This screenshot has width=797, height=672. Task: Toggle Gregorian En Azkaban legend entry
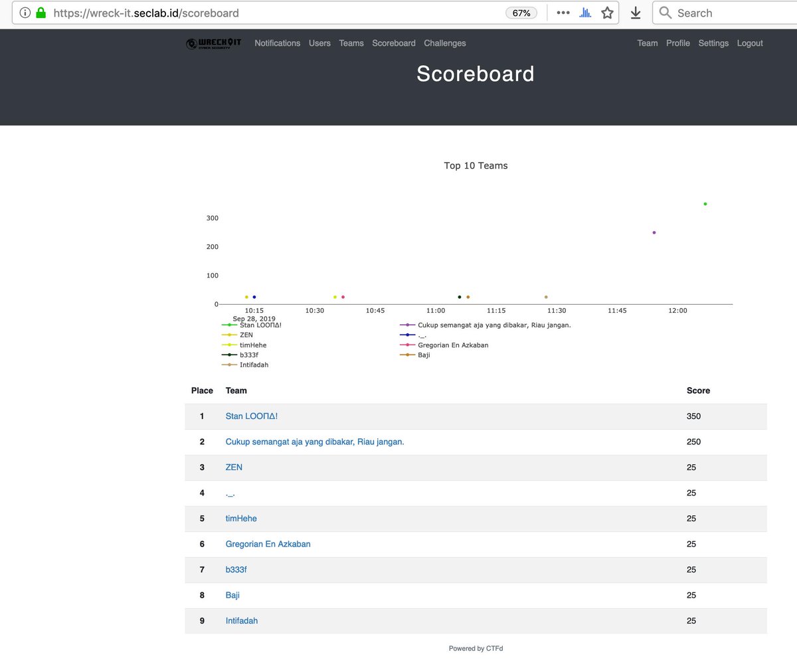point(444,345)
